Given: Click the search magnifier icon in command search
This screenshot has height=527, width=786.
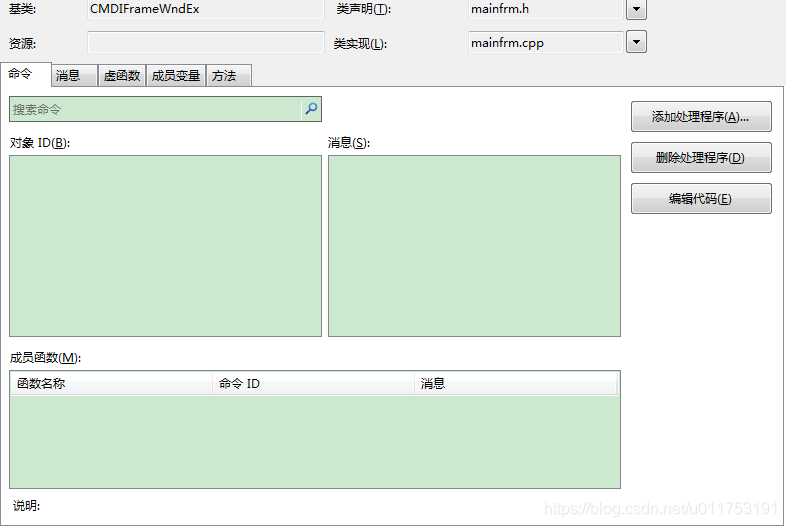Looking at the screenshot, I should click(x=311, y=109).
